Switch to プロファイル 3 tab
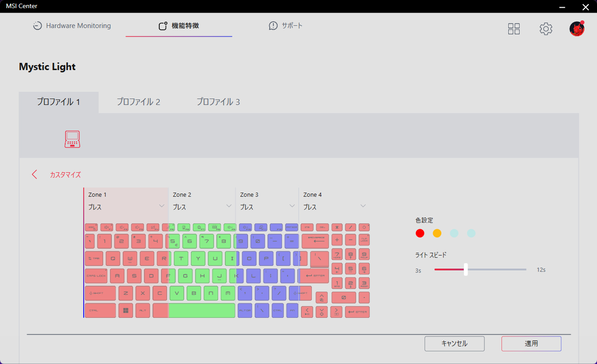 click(218, 102)
